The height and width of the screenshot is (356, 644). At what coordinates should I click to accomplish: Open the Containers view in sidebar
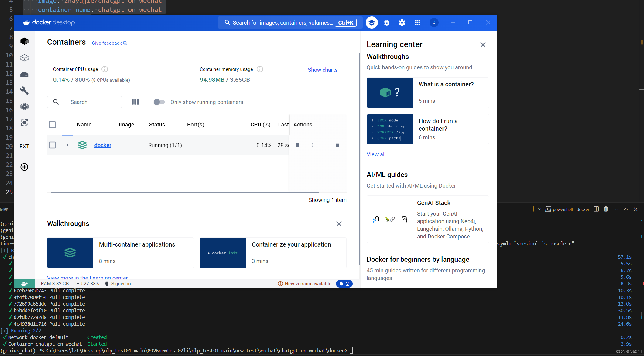pos(24,41)
